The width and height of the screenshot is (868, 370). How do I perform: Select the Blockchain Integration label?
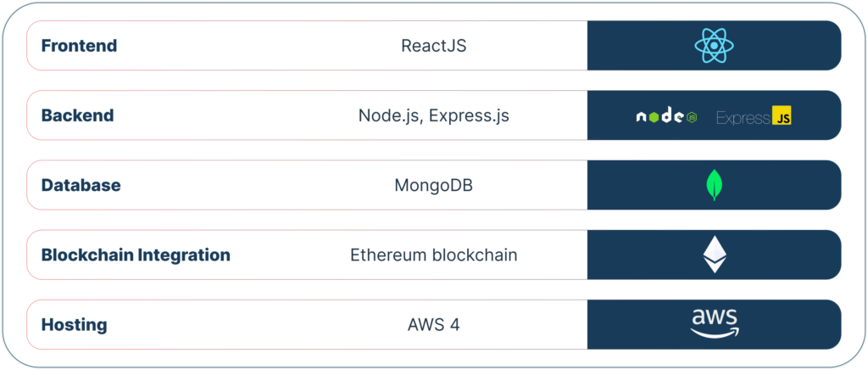coord(136,255)
